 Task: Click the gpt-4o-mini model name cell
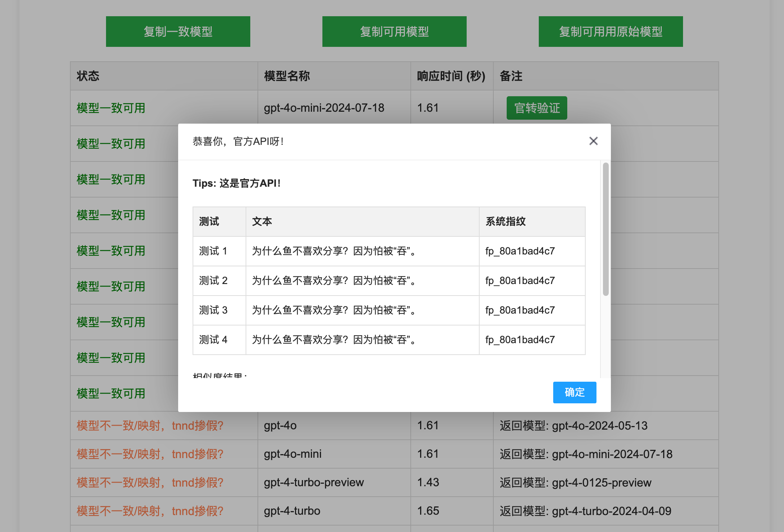(334, 454)
